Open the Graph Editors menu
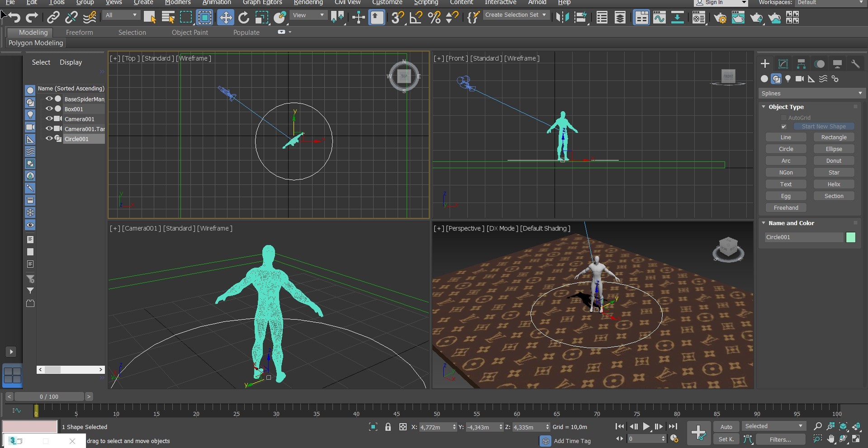The image size is (868, 448). (x=262, y=2)
